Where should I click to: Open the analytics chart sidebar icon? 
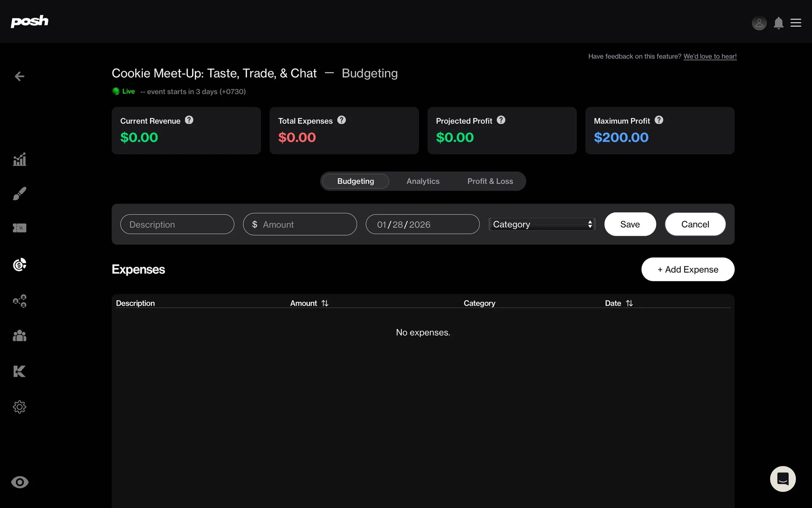(x=19, y=160)
